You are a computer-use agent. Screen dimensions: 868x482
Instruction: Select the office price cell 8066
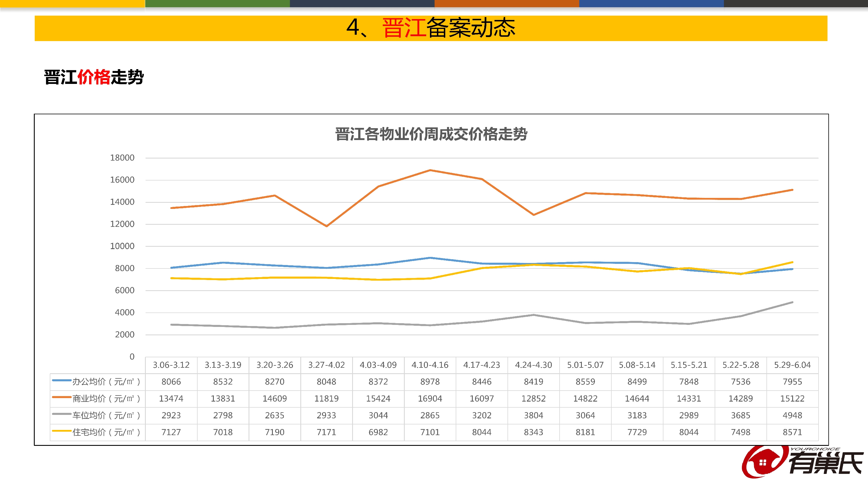171,382
